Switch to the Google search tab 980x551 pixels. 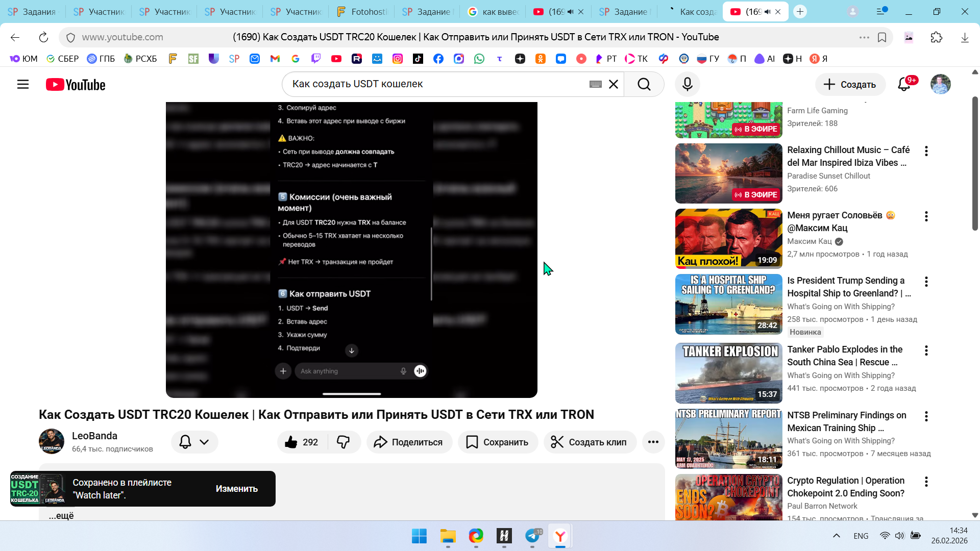click(x=494, y=12)
